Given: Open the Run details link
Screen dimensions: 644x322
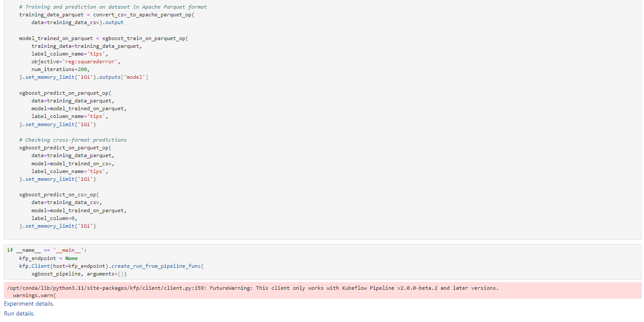Looking at the screenshot, I should (18, 313).
